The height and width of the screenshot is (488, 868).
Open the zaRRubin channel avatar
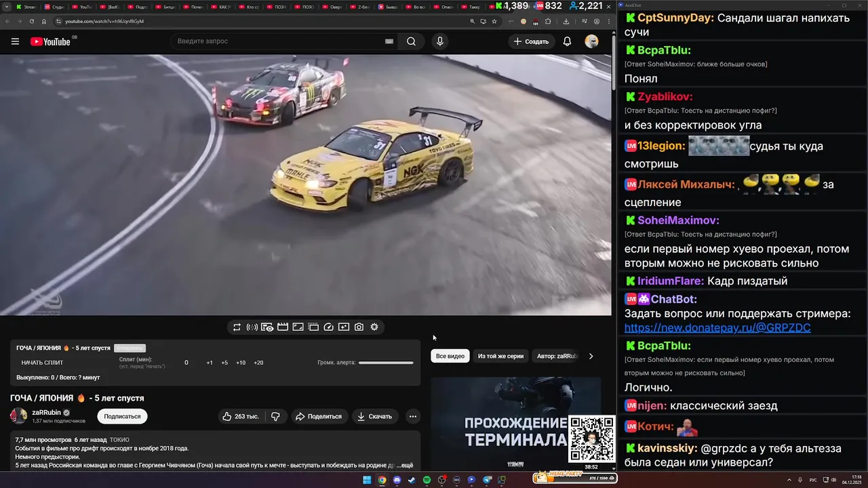click(x=18, y=416)
